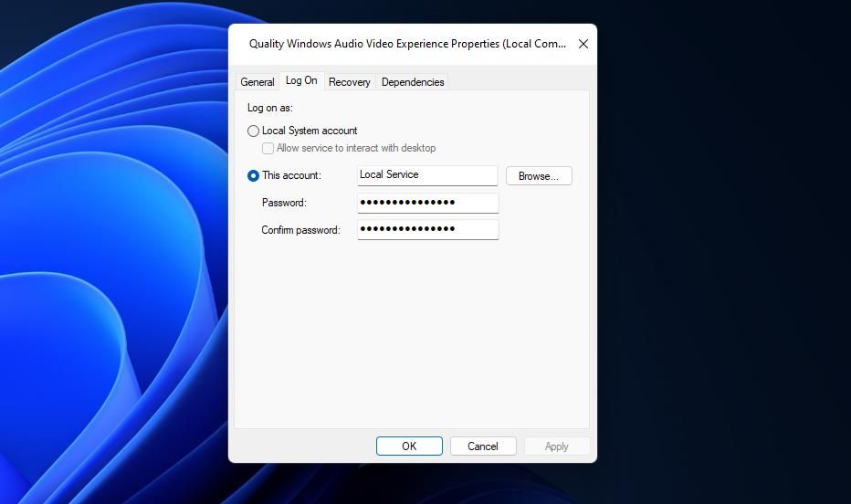Click the Browse... button

[539, 176]
